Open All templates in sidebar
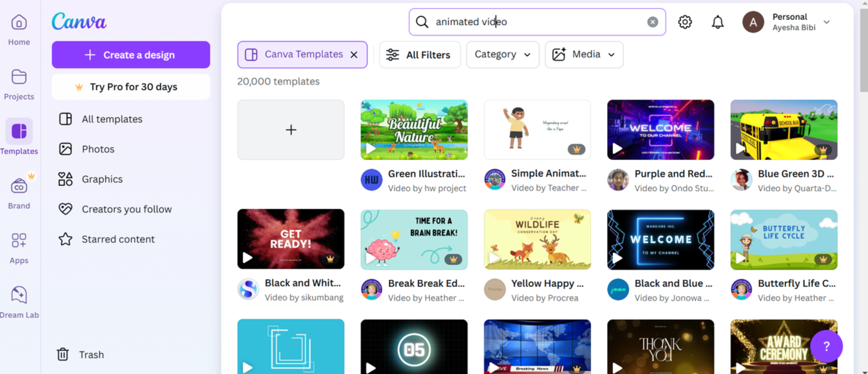868x374 pixels. pyautogui.click(x=112, y=119)
